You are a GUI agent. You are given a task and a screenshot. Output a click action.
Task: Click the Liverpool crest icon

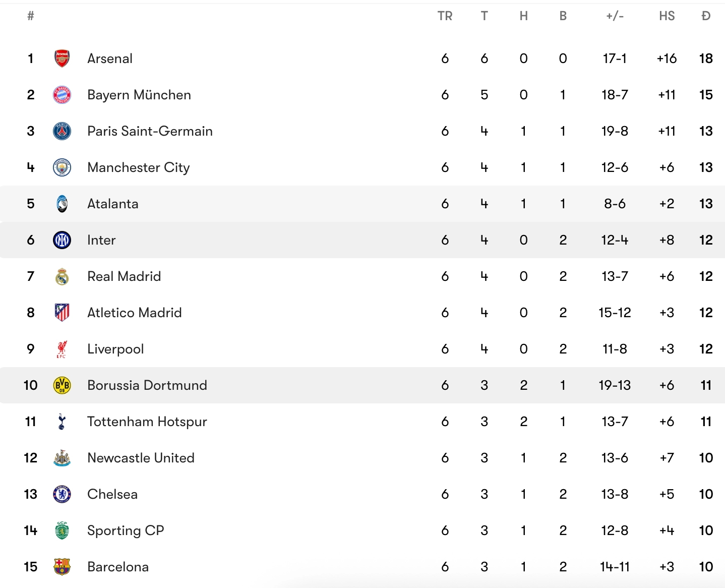[62, 349]
